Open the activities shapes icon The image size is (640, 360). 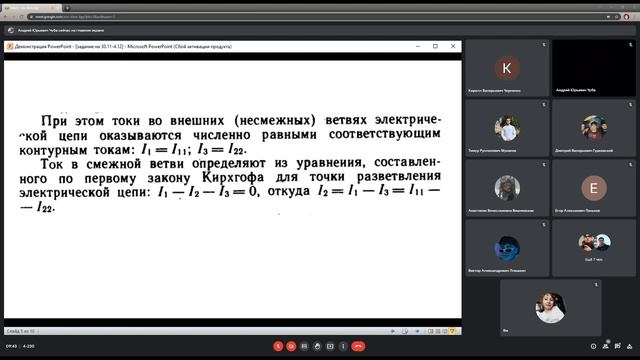pos(629,346)
